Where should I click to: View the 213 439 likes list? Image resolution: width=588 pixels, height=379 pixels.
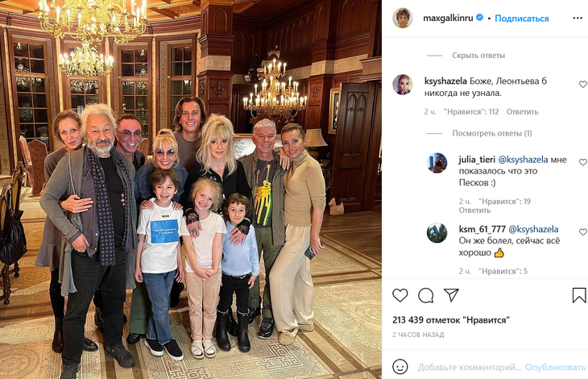451,320
